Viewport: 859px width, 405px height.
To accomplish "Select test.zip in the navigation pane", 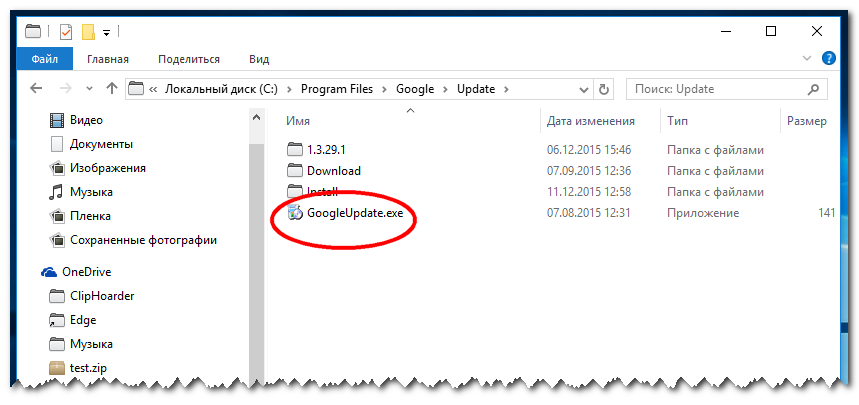I will point(88,368).
